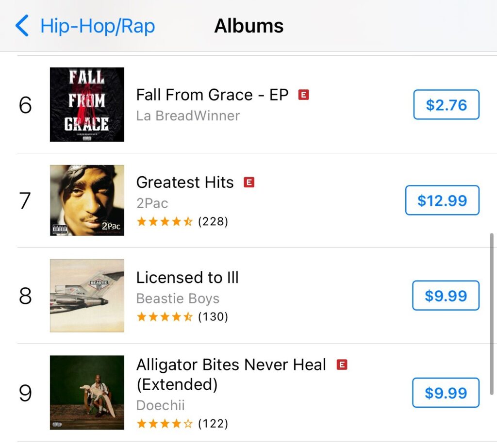Select the Fall From Grace - EP title
This screenshot has height=448, width=497.
click(x=213, y=95)
